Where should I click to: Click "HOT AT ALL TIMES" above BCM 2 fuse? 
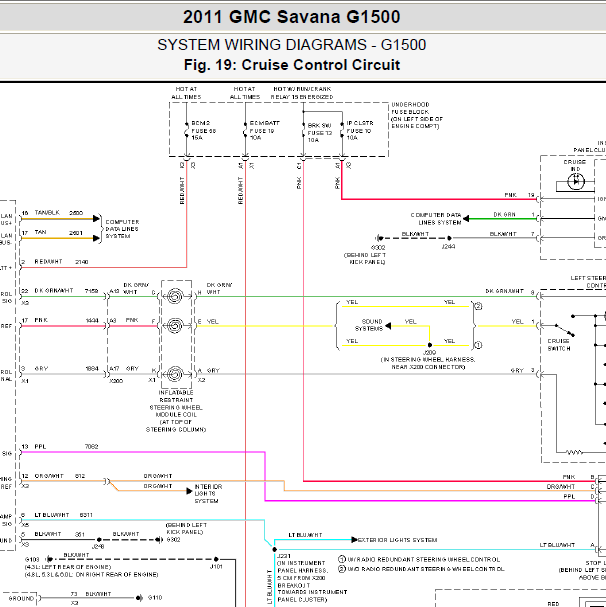(x=186, y=93)
